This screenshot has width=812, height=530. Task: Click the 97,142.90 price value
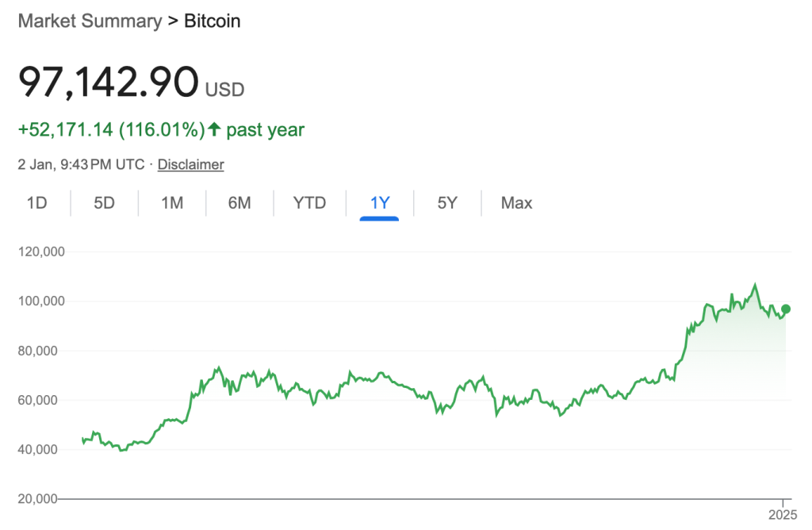tap(108, 82)
